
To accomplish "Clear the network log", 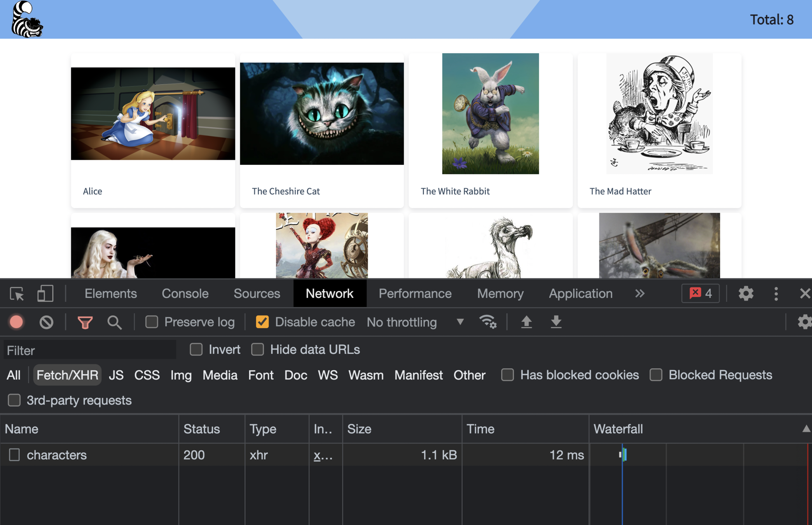I will [46, 322].
